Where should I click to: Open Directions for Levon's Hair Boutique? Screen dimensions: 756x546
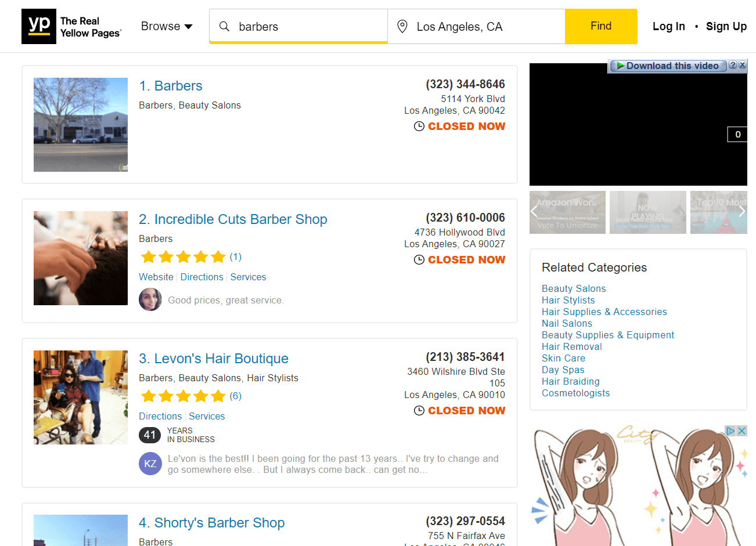click(160, 417)
